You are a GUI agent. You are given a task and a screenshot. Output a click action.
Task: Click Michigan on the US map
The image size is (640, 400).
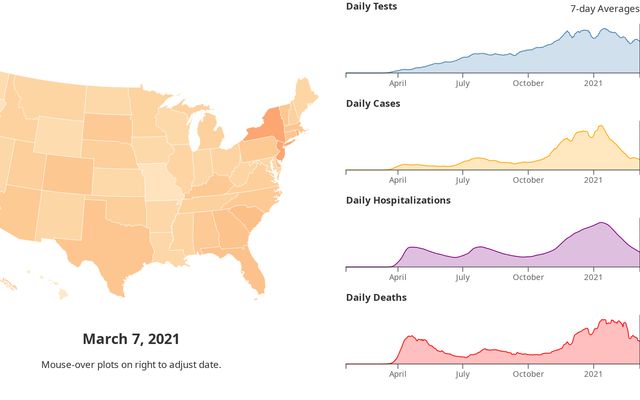pyautogui.click(x=210, y=135)
